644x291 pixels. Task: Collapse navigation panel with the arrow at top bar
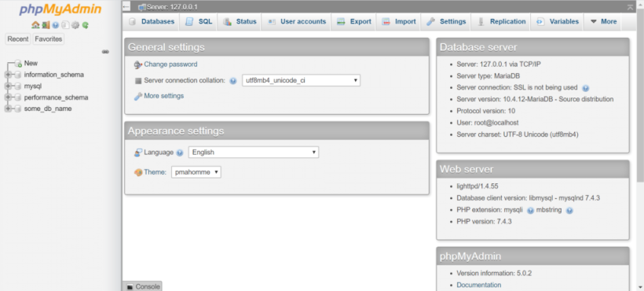pos(126,7)
